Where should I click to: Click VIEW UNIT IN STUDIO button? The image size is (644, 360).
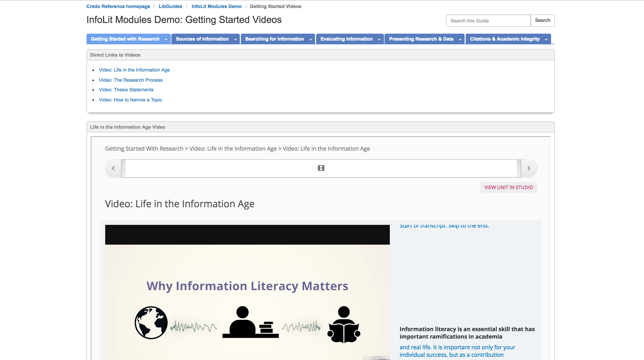(x=509, y=187)
